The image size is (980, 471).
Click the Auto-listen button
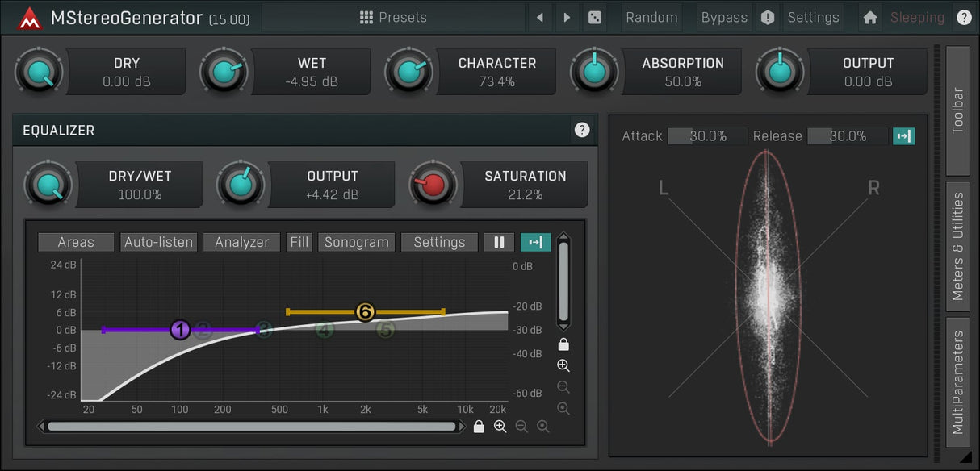click(x=158, y=242)
